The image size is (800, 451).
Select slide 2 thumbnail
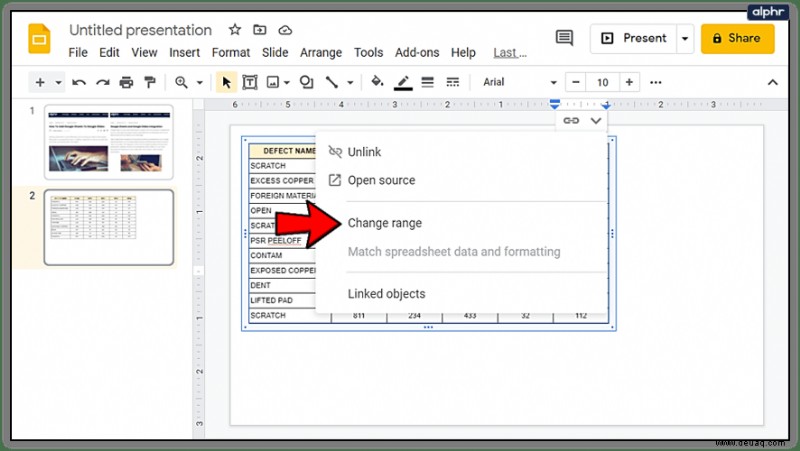pos(109,227)
